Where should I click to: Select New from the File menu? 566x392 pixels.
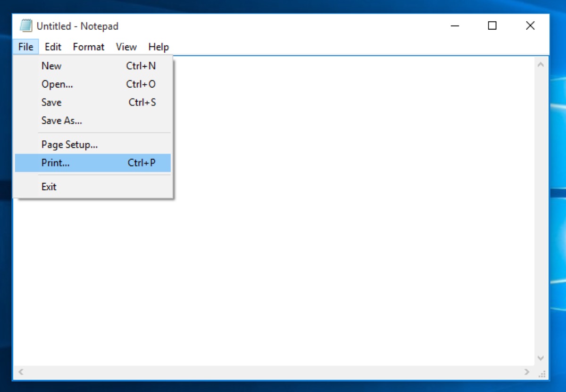coord(51,66)
